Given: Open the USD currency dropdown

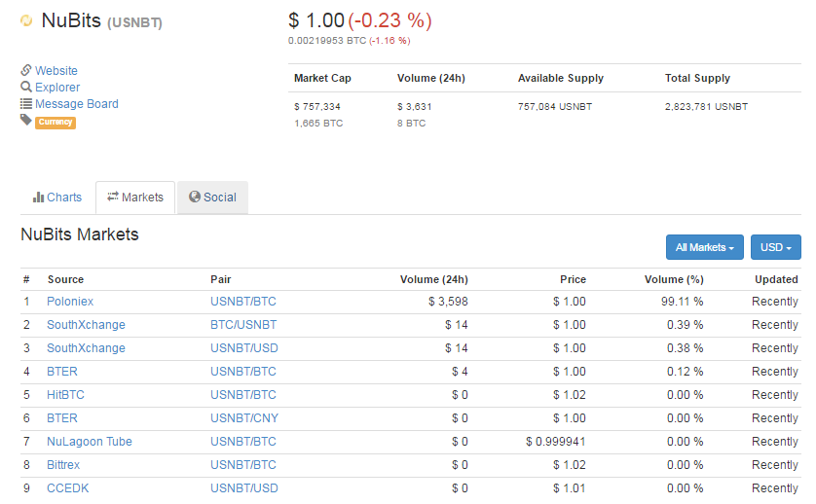Looking at the screenshot, I should point(775,247).
